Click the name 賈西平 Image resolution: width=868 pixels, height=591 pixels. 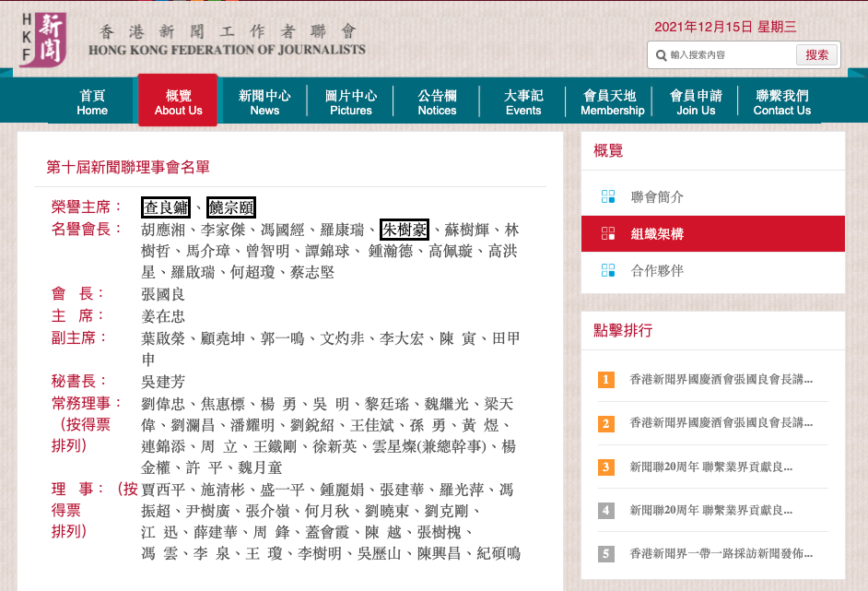click(163, 490)
